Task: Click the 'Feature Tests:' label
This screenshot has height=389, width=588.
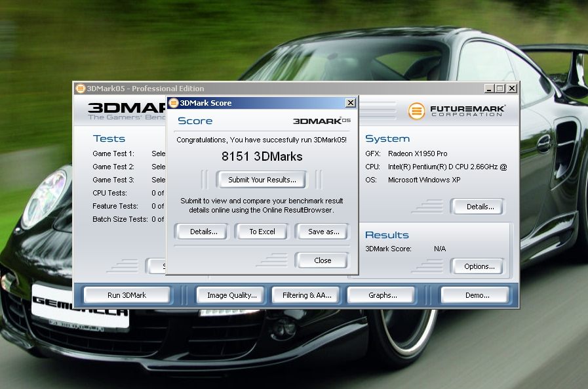Action: pyautogui.click(x=115, y=206)
